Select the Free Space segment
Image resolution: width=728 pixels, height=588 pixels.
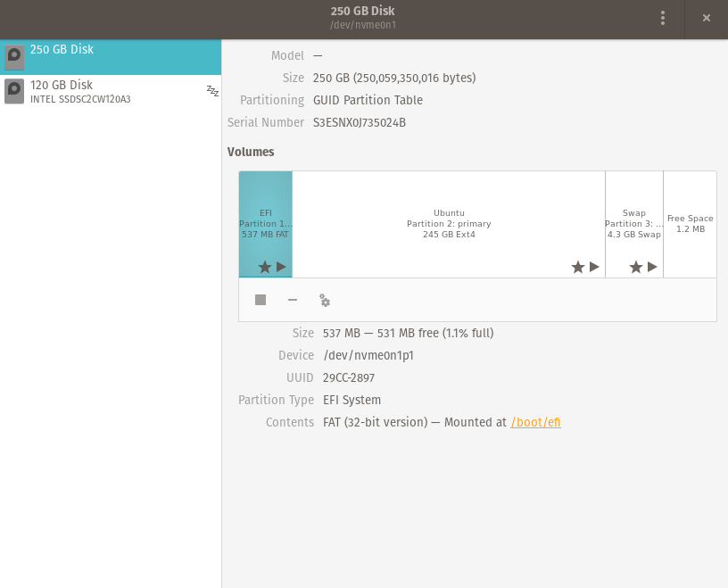pos(689,222)
